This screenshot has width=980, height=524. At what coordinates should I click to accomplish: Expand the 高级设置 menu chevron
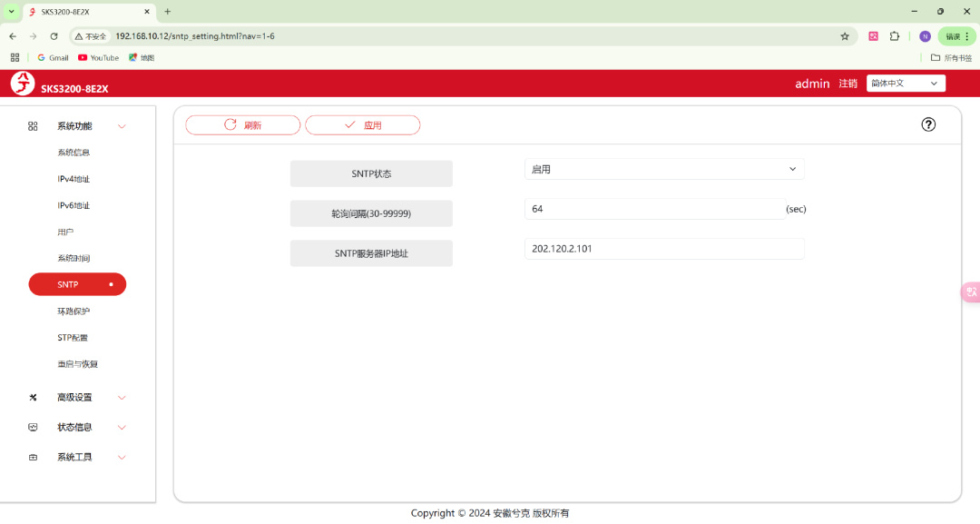pyautogui.click(x=122, y=398)
